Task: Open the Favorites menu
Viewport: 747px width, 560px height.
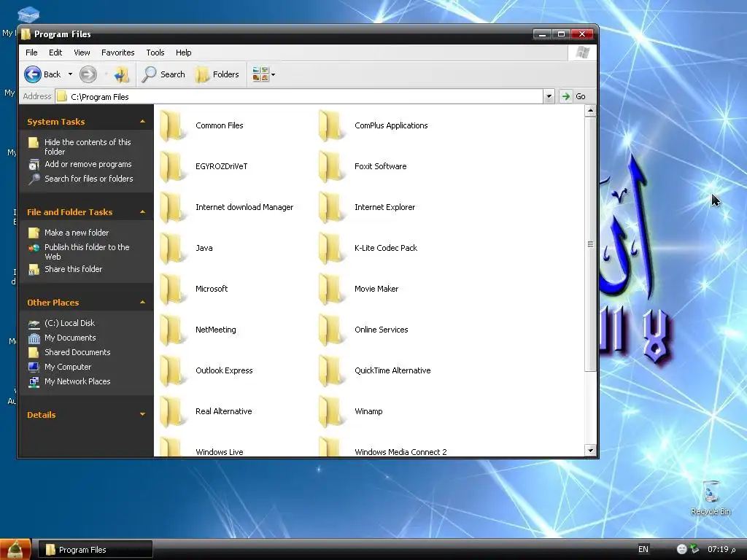Action: [117, 52]
